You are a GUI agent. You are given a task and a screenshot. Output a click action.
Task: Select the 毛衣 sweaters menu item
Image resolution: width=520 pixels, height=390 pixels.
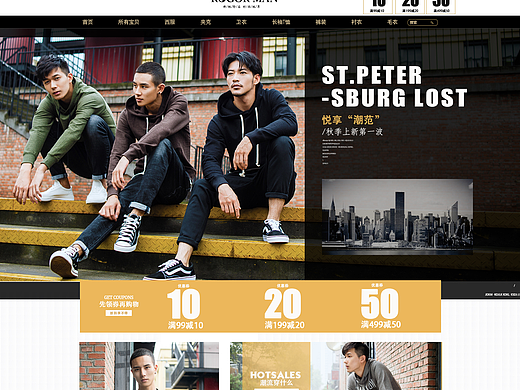tap(392, 22)
